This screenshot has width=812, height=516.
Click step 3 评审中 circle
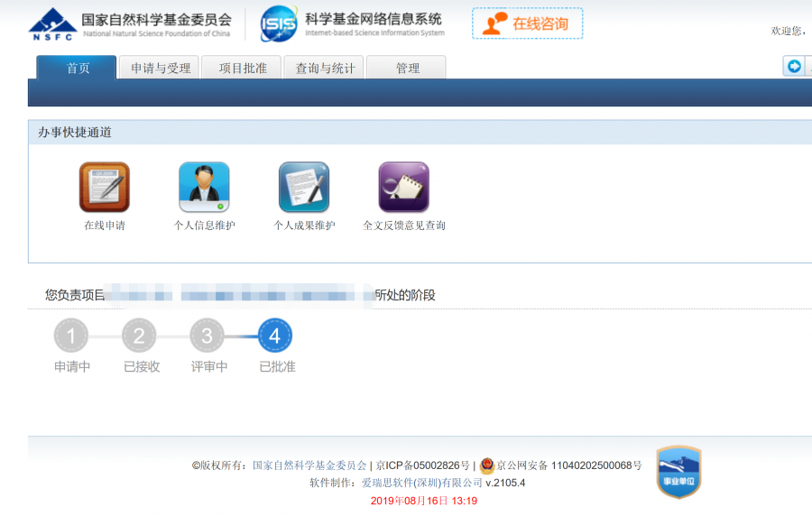[207, 337]
